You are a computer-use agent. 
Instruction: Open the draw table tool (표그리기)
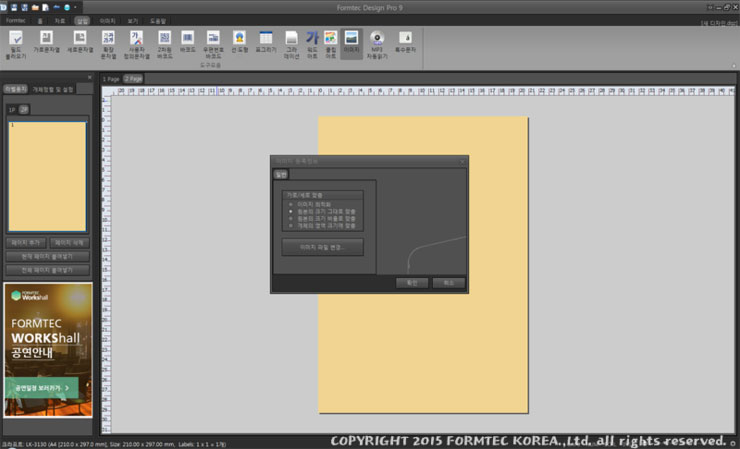pyautogui.click(x=266, y=42)
